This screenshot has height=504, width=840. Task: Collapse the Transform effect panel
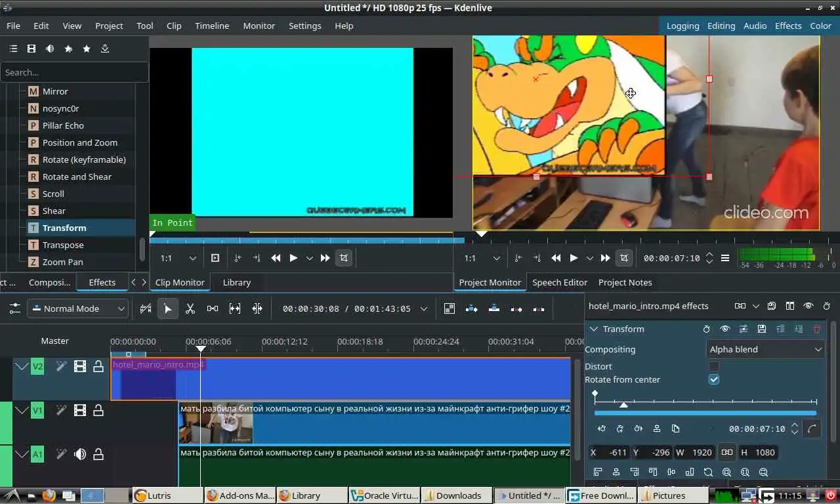pyautogui.click(x=594, y=329)
